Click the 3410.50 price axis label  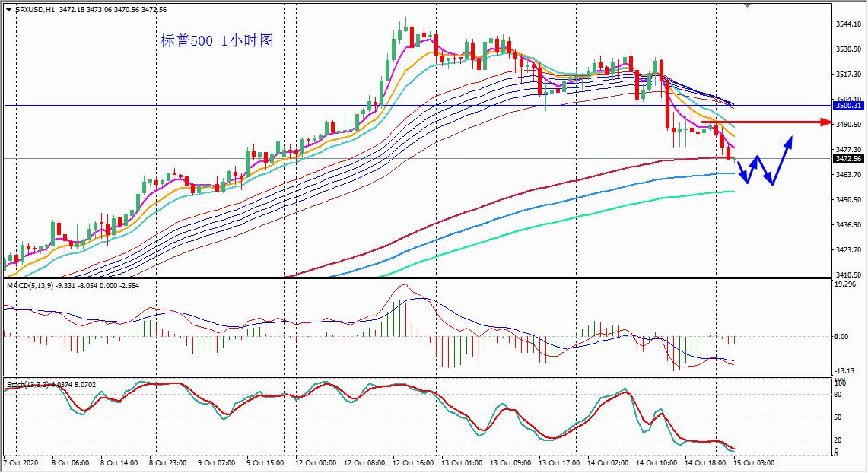pyautogui.click(x=848, y=275)
